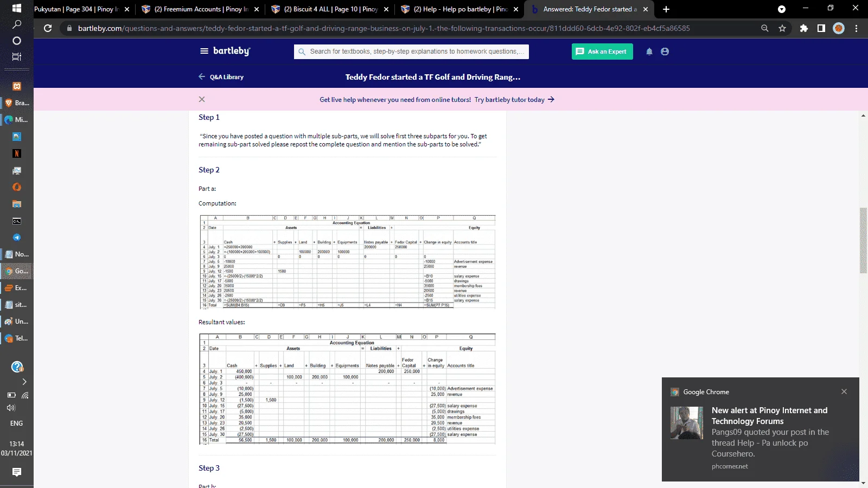Close the Freemium Accounts tab
868x488 pixels.
[257, 9]
